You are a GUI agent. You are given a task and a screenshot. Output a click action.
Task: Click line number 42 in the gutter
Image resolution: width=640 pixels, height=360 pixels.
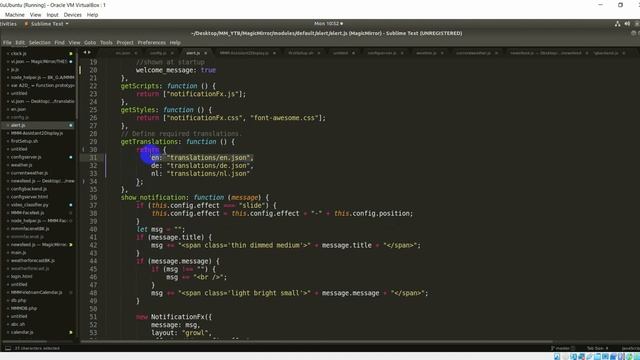tap(93, 245)
